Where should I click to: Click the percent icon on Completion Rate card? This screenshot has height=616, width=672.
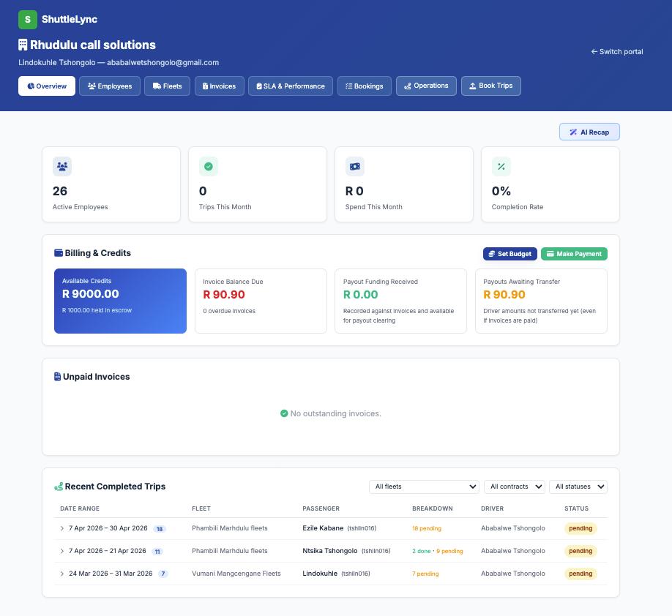(x=501, y=166)
